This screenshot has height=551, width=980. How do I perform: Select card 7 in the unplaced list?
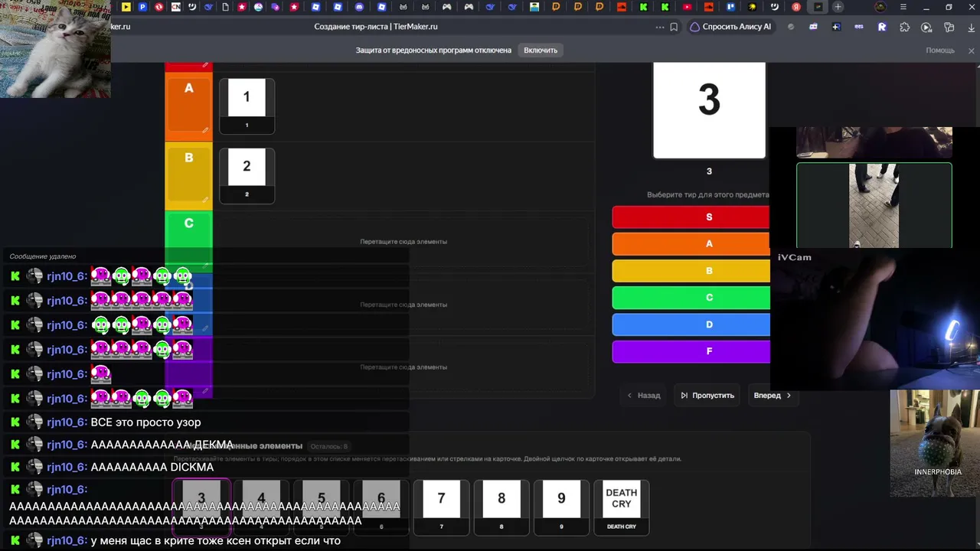coord(441,507)
